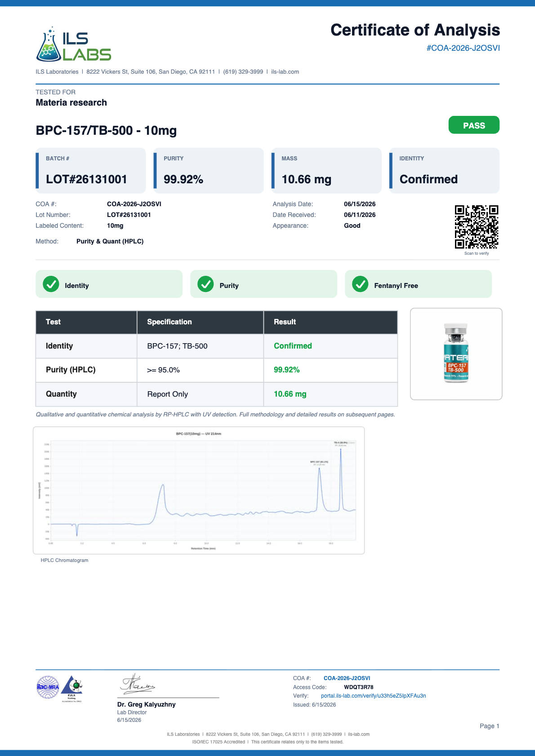The width and height of the screenshot is (535, 756).
Task: Click Dr. Greg Kalyuzhny's signature
Action: point(138,684)
